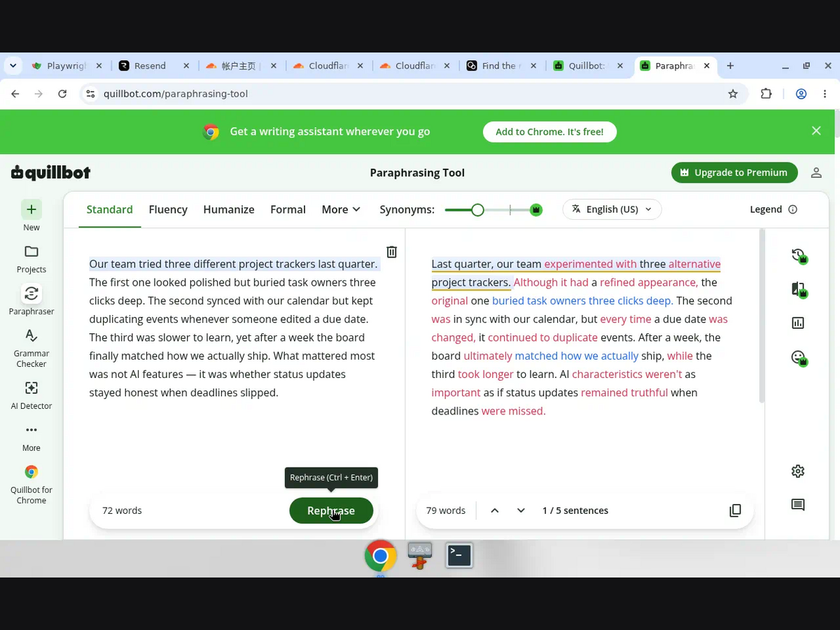840x630 pixels.
Task: Click the New plus icon in sidebar
Action: click(31, 209)
